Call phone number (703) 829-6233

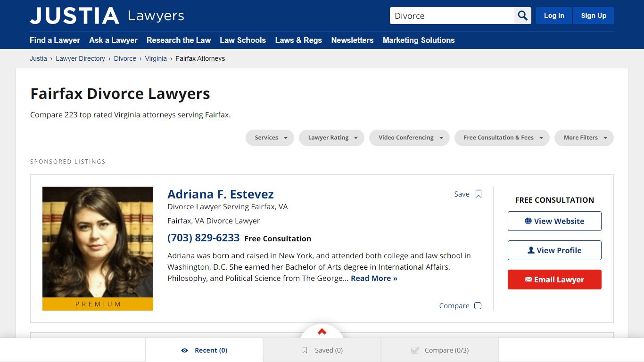[204, 238]
